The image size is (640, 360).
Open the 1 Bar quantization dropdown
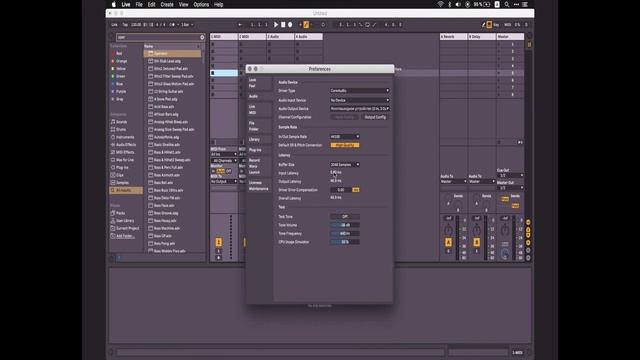187,24
